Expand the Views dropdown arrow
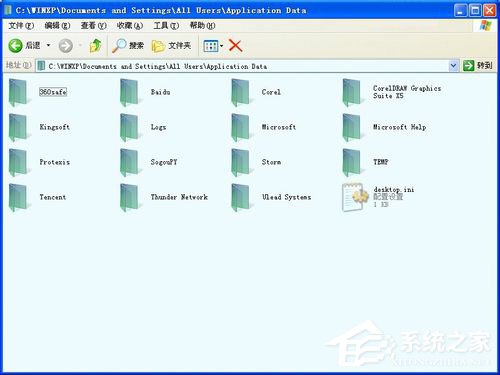Viewport: 500px width, 375px height. (x=221, y=46)
